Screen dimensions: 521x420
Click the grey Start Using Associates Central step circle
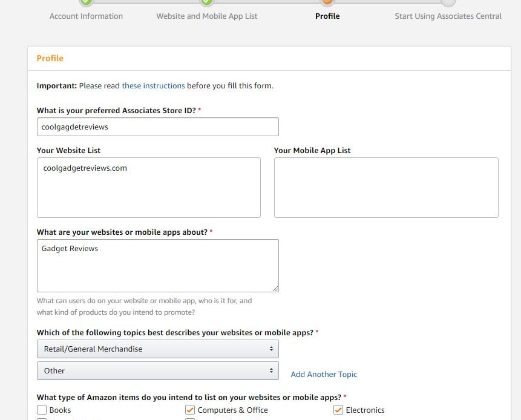(448, 2)
